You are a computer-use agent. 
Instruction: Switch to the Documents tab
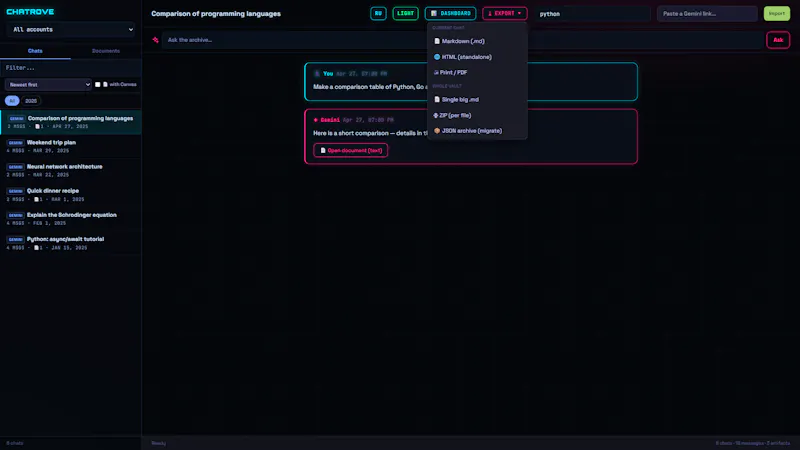click(106, 51)
